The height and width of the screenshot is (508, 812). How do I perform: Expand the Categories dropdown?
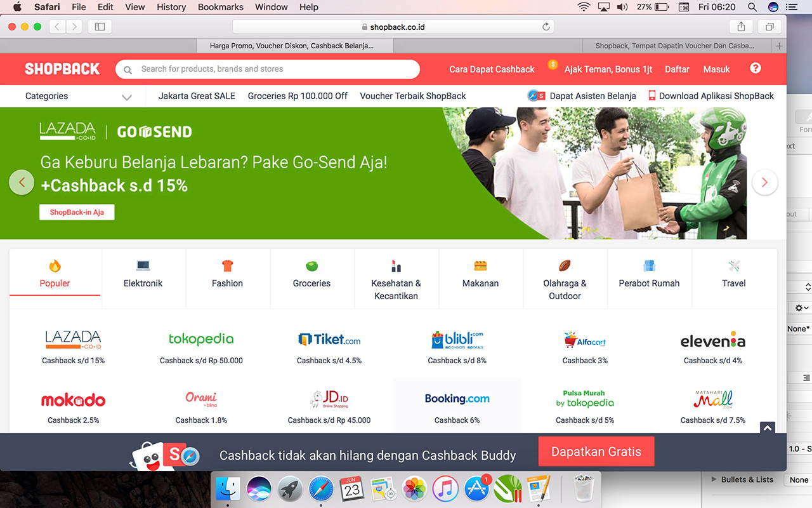click(79, 97)
